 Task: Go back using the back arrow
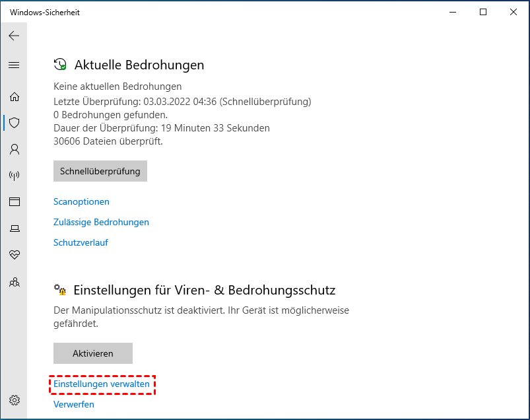14,36
